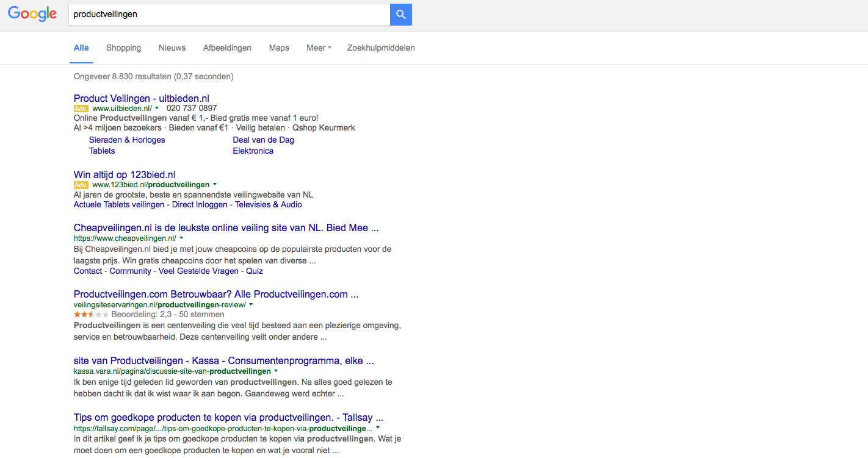The image size is (868, 458).
Task: Switch to the Shopping tab
Action: coord(123,48)
